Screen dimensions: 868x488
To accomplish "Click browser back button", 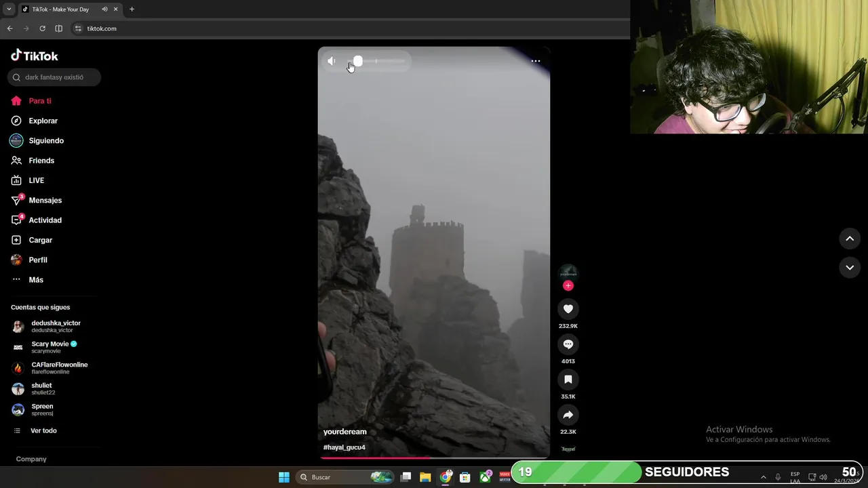I will pos(9,28).
